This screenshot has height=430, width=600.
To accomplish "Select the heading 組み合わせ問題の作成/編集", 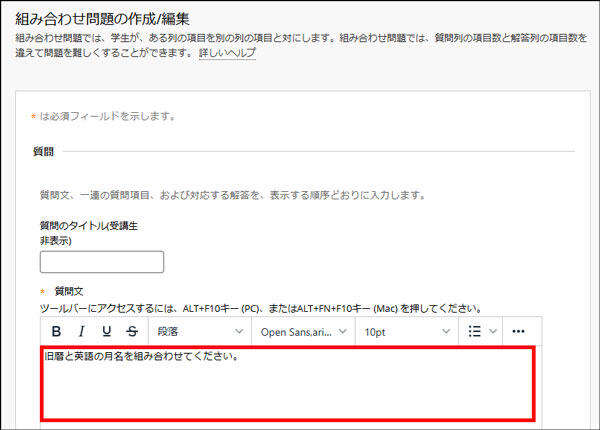I will coord(102,19).
